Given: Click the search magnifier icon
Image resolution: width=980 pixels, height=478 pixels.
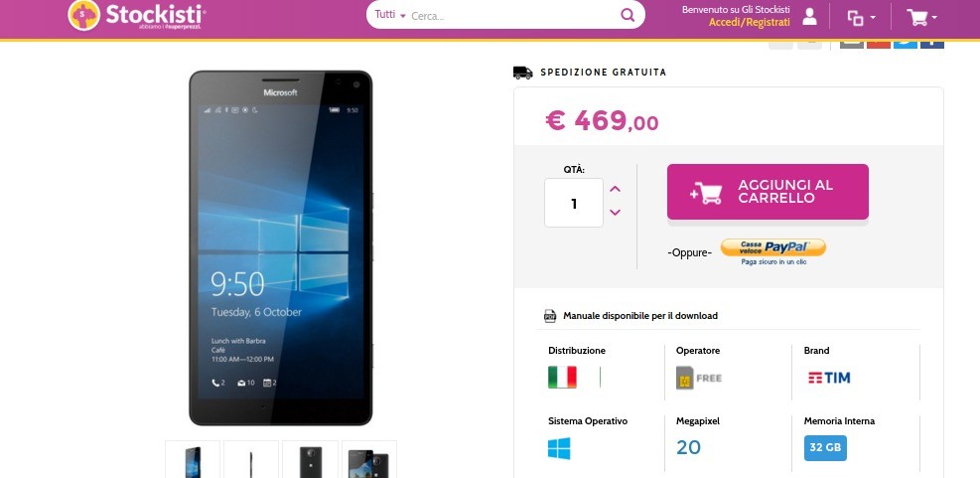Looking at the screenshot, I should pos(628,15).
